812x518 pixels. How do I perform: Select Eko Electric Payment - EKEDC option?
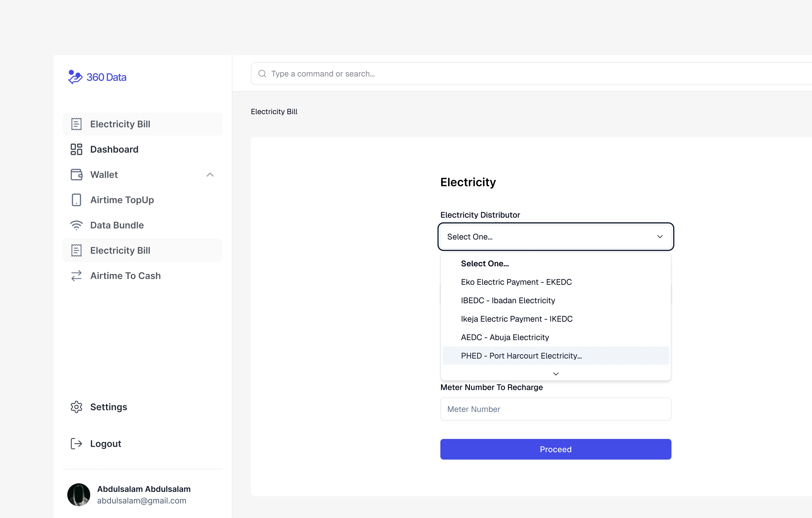(516, 282)
